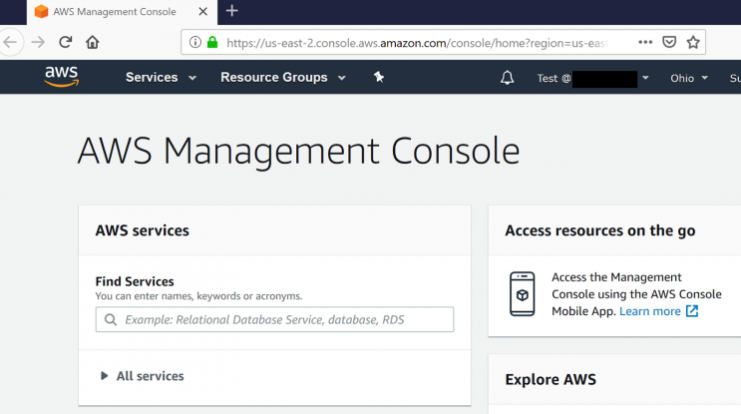Click the orange cube tab favicon
The height and width of the screenshot is (414, 741).
42,11
